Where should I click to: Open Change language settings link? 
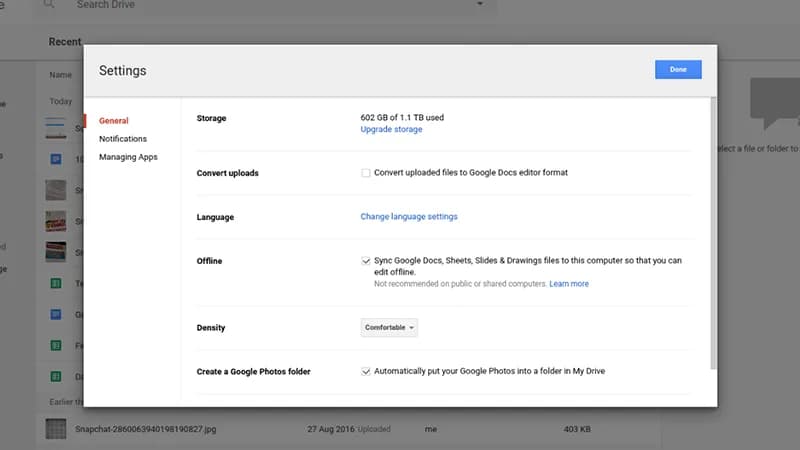[408, 217]
